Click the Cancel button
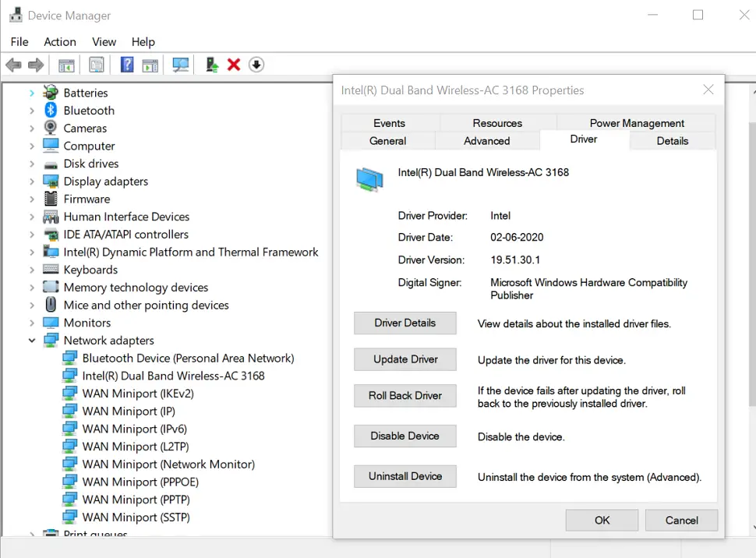This screenshot has height=558, width=756. [681, 521]
